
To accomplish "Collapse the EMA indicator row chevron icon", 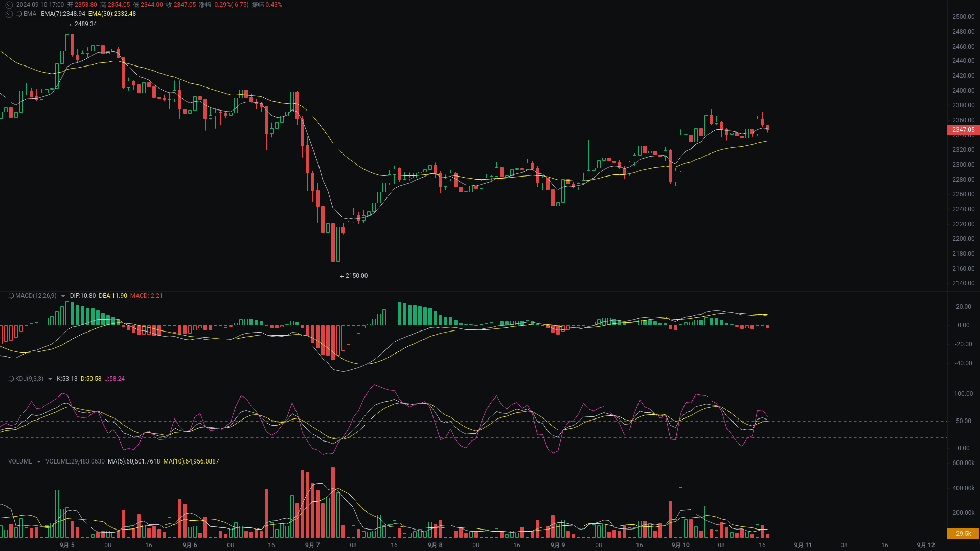I will tap(9, 14).
